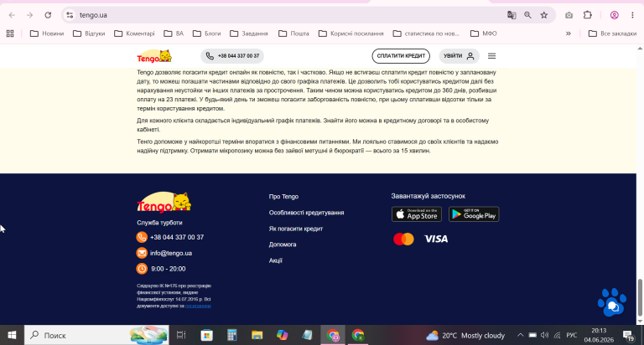Click the page vertical scrollbar thumb

(640, 297)
